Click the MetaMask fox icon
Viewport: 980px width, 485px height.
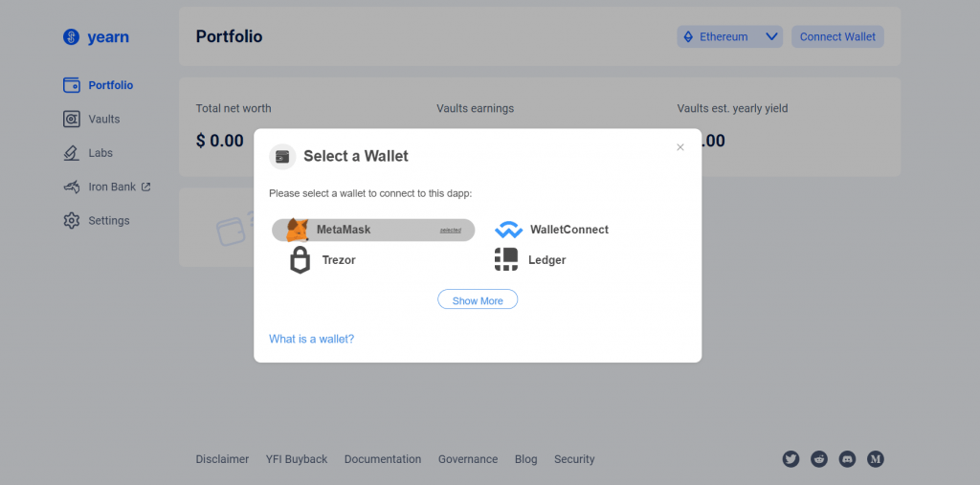(298, 230)
